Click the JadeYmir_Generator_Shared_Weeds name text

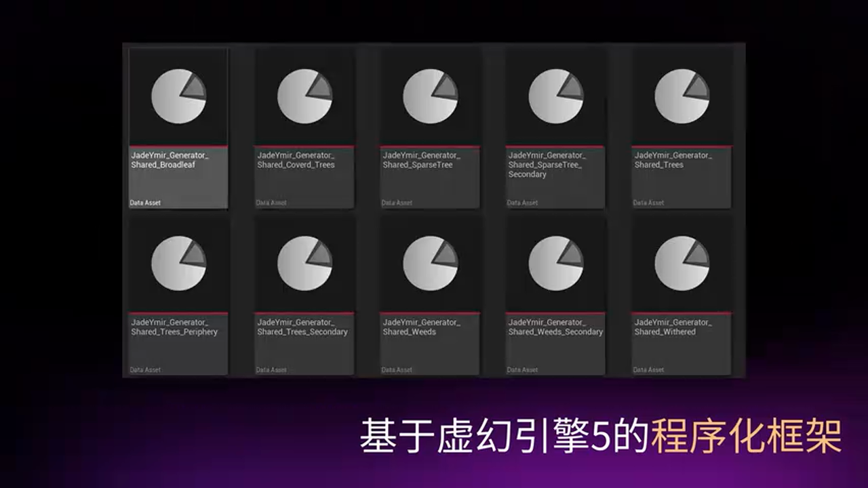(x=420, y=327)
